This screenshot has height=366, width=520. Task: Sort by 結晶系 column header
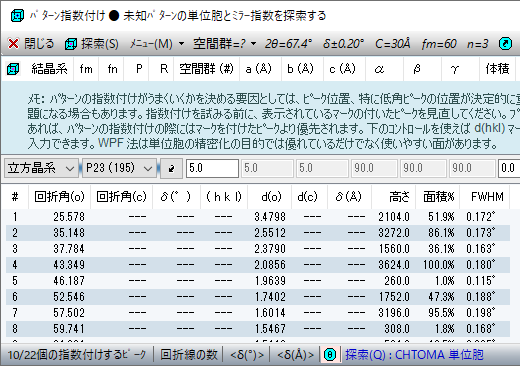pyautogui.click(x=49, y=69)
